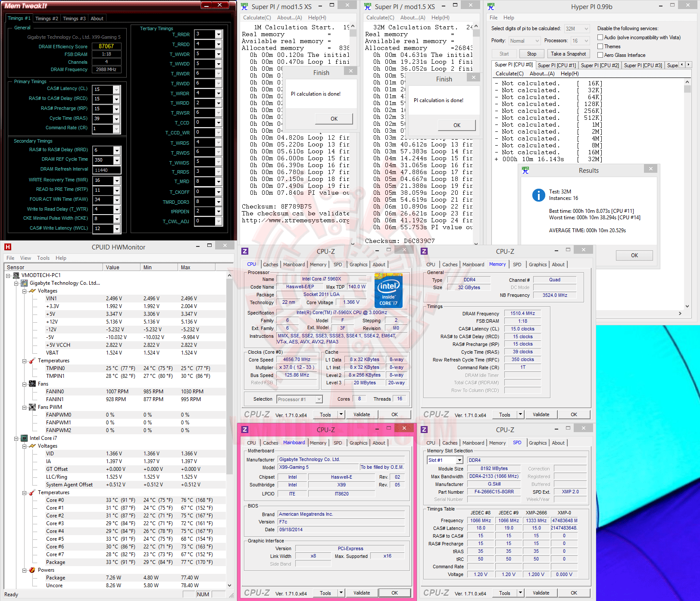This screenshot has height=601, width=700.
Task: Open the View menu in HWMonitor
Action: (25, 258)
